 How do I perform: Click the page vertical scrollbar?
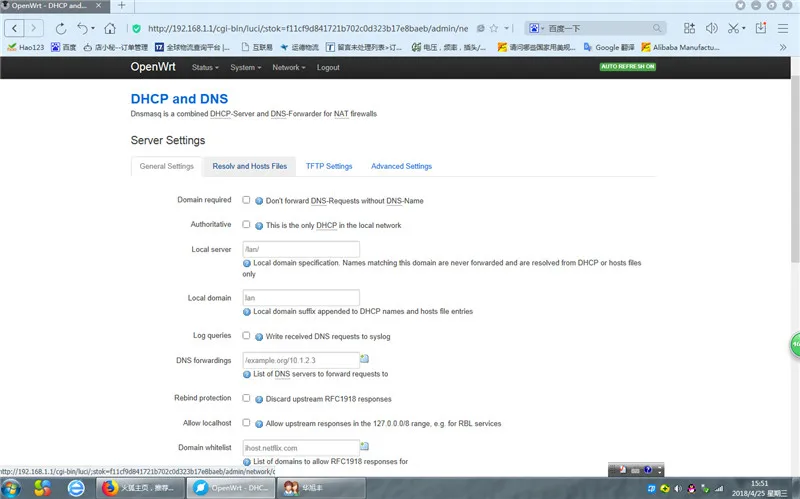(x=795, y=168)
